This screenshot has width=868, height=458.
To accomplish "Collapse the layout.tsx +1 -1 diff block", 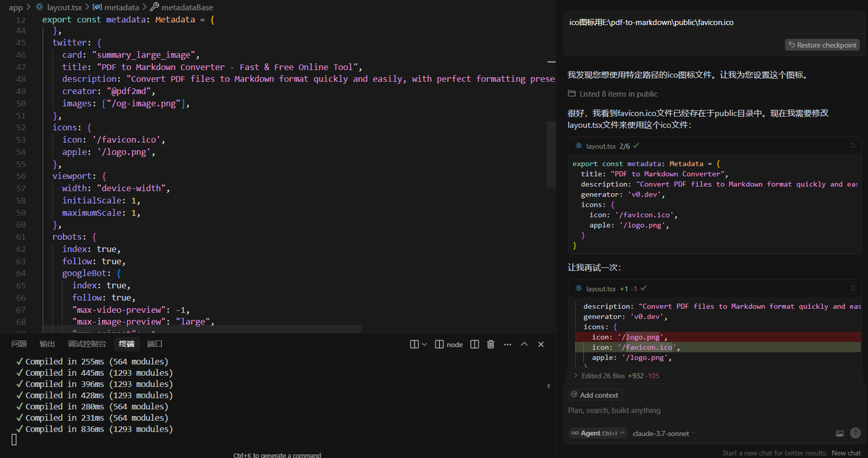I will pyautogui.click(x=852, y=289).
